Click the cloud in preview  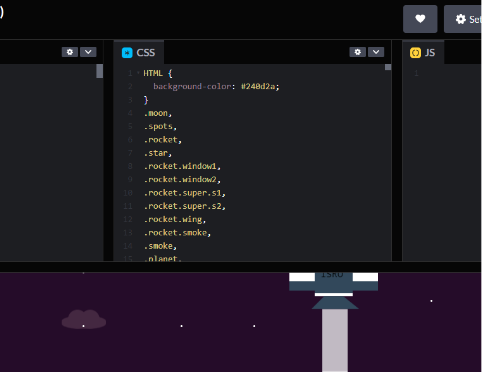tap(84, 319)
